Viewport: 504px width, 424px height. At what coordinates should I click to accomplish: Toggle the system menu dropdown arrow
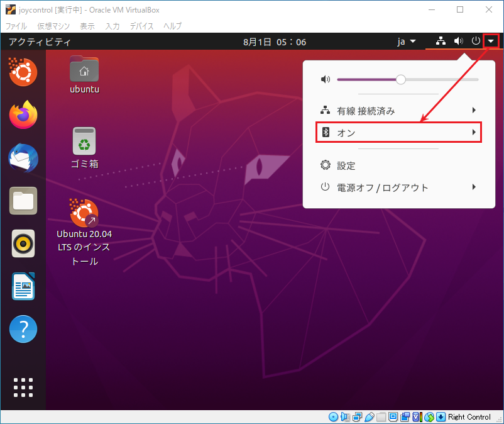pyautogui.click(x=491, y=41)
